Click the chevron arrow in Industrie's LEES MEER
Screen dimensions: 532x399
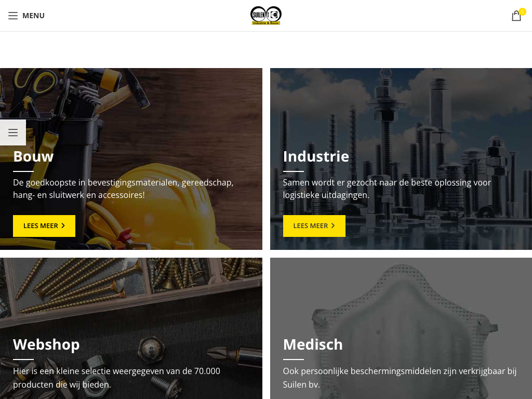[333, 225]
